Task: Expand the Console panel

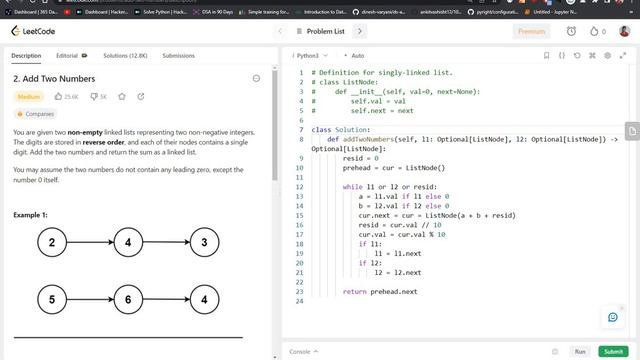Action: pyautogui.click(x=303, y=351)
